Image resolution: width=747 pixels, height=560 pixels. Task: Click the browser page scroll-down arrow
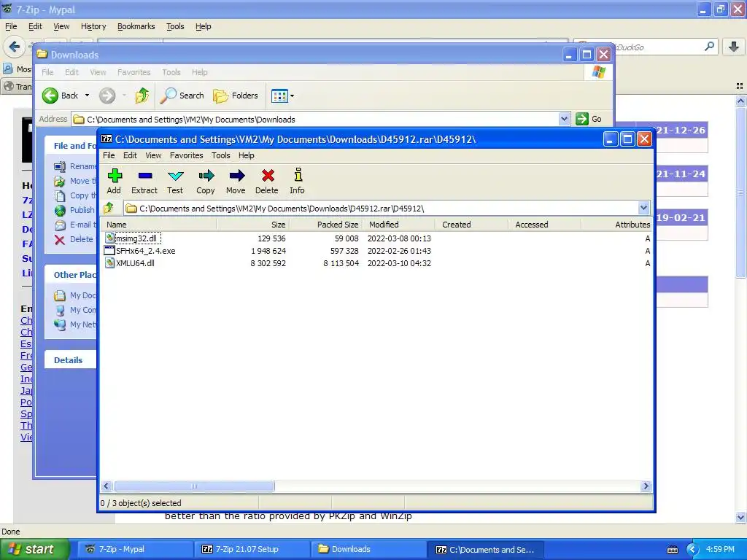tap(740, 517)
